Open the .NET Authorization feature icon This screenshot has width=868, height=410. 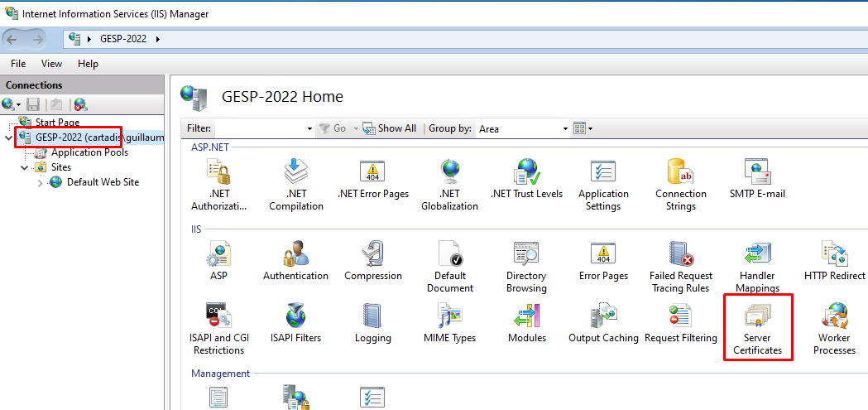[220, 186]
